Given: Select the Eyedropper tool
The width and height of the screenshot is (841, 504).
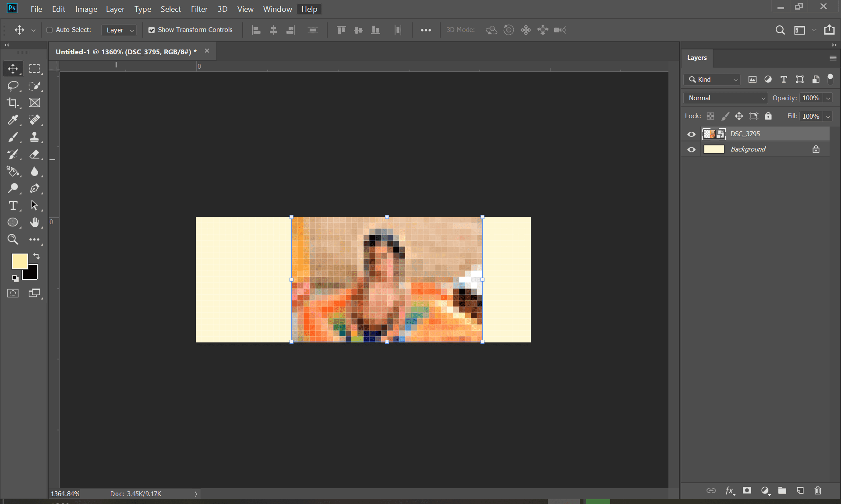Looking at the screenshot, I should [x=13, y=120].
